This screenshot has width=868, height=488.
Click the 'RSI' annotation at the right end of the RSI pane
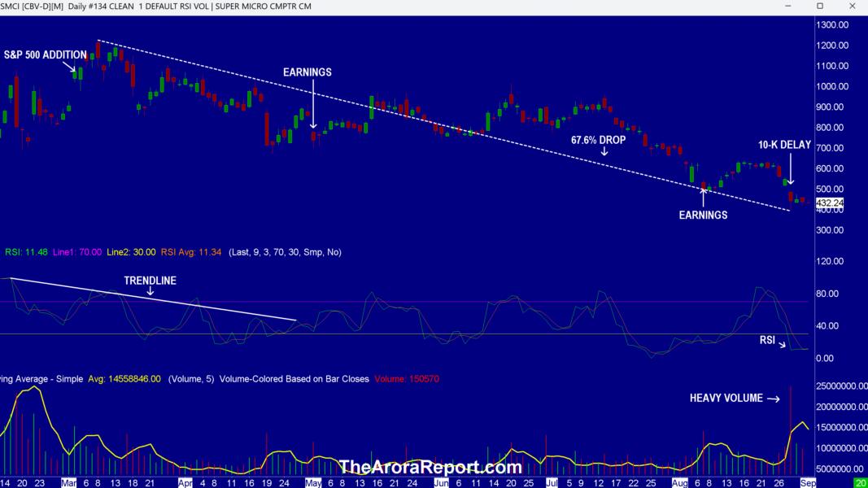pyautogui.click(x=767, y=340)
